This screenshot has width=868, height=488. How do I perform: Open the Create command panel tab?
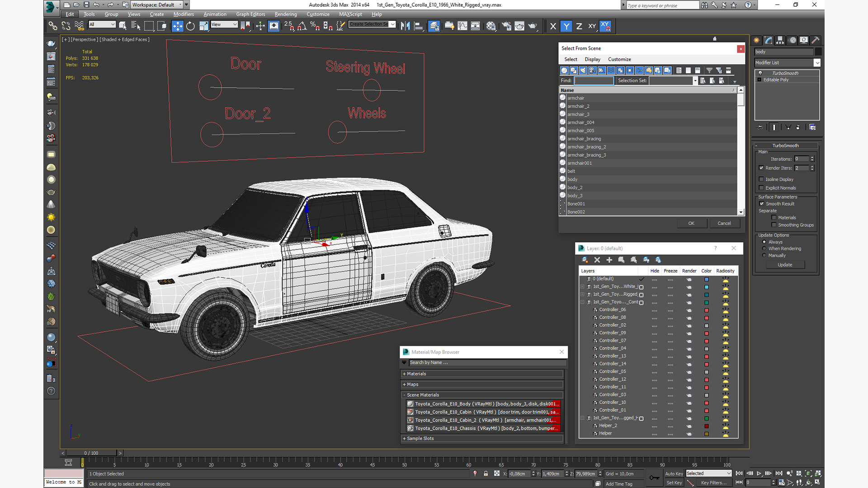pyautogui.click(x=757, y=40)
